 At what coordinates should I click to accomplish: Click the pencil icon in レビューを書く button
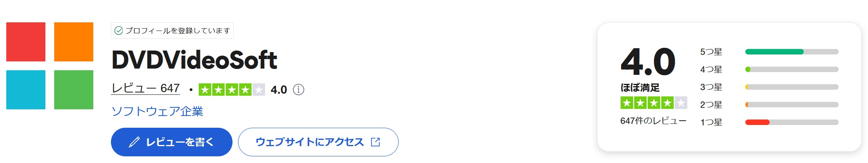(134, 142)
